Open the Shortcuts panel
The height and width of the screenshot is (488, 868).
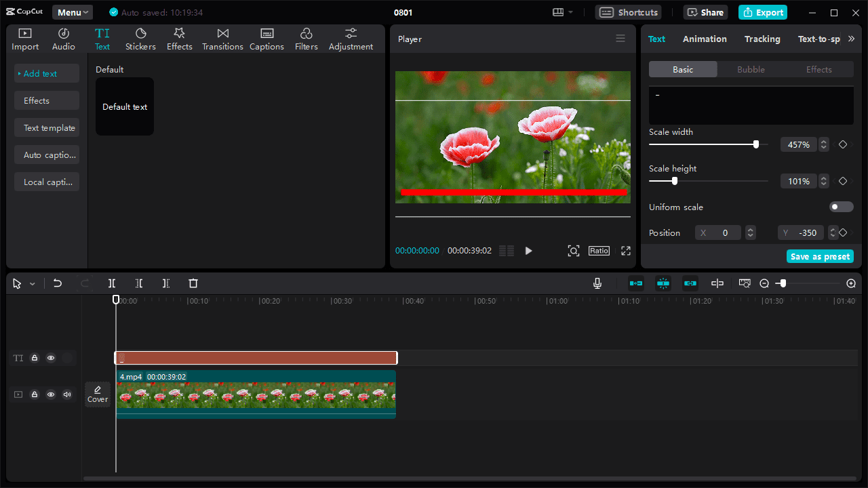pos(629,12)
